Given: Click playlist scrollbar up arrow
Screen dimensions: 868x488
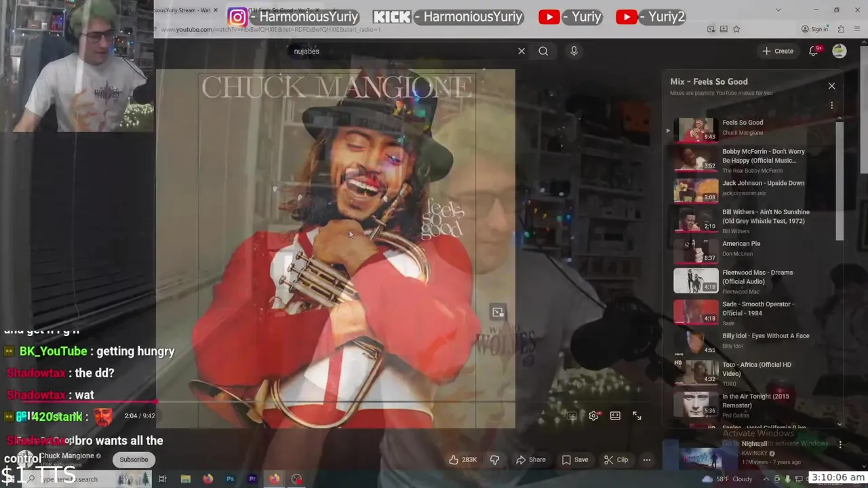Looking at the screenshot, I should click(840, 119).
